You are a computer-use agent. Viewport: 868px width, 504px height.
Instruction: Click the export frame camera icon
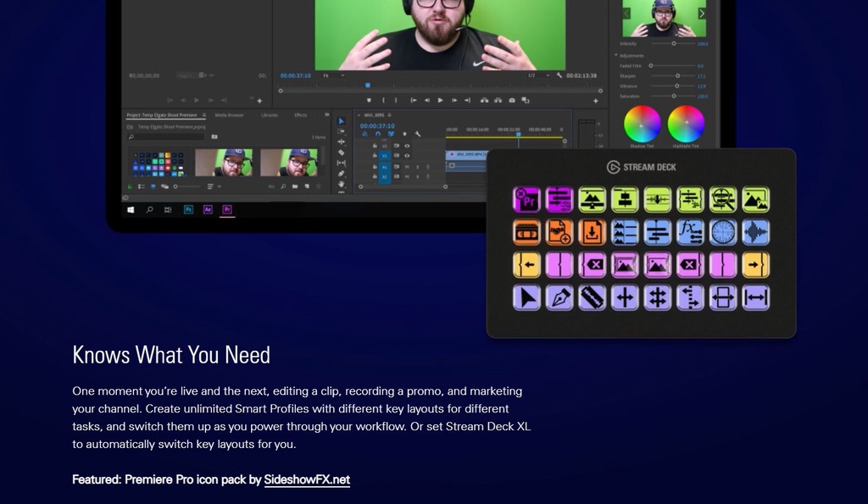click(512, 100)
